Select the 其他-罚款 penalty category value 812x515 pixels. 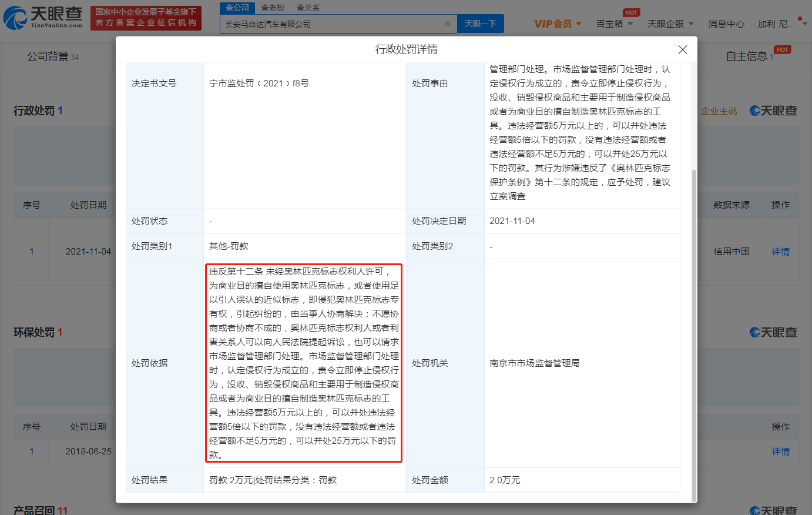coord(229,246)
